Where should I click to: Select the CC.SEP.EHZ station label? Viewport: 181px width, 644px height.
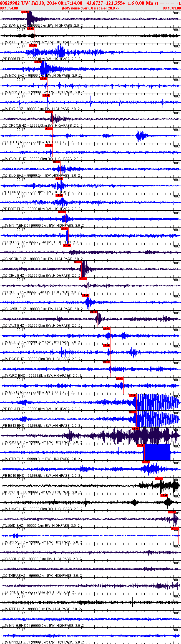point(13,142)
